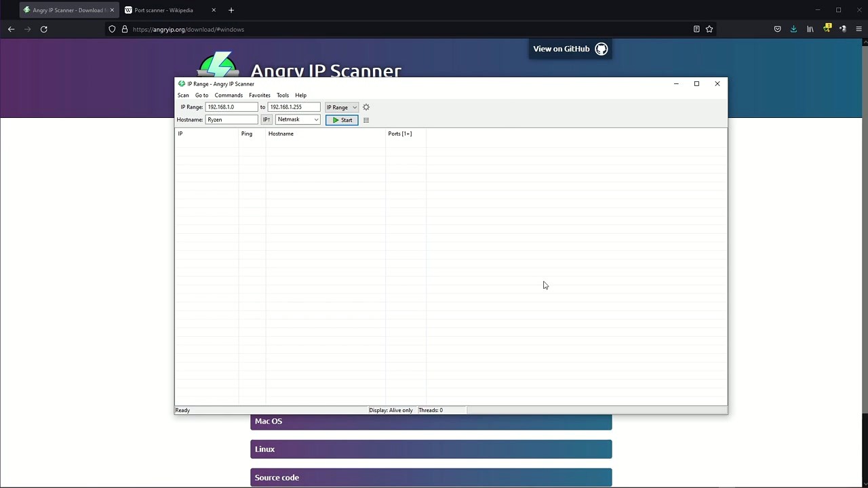
Task: Click the browser downloads icon
Action: pyautogui.click(x=793, y=28)
